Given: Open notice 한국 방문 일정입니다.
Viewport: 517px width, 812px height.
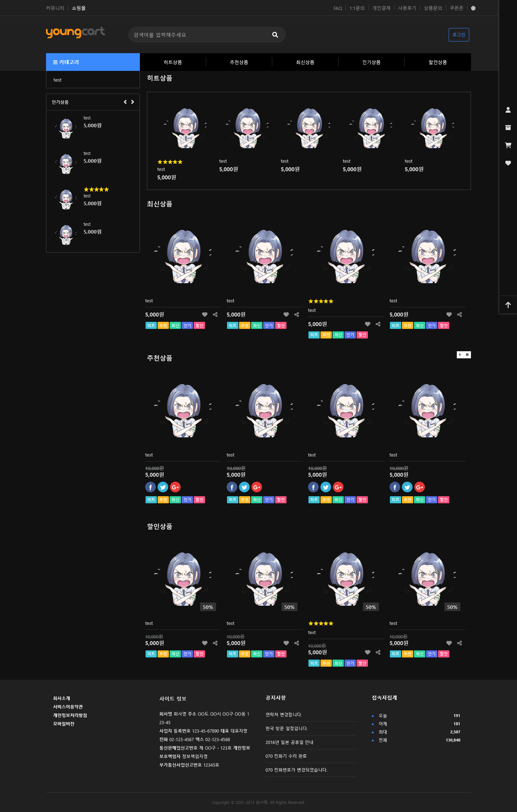Looking at the screenshot, I should (x=287, y=728).
